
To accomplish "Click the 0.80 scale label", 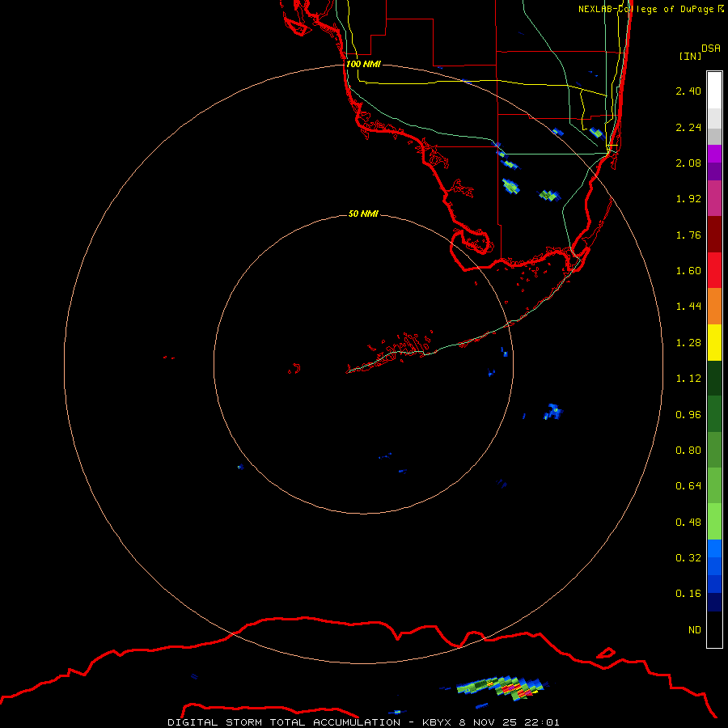I will [x=688, y=451].
